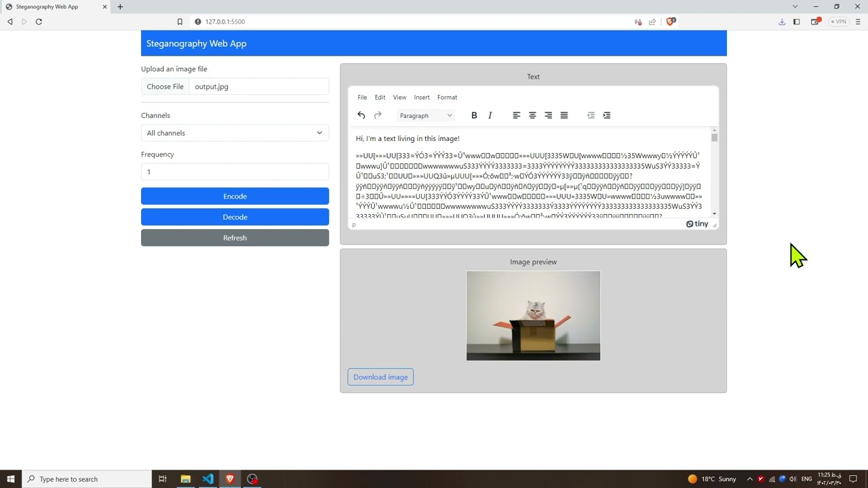Screen dimensions: 868x488
Task: Click the Decode button
Action: [x=235, y=217]
